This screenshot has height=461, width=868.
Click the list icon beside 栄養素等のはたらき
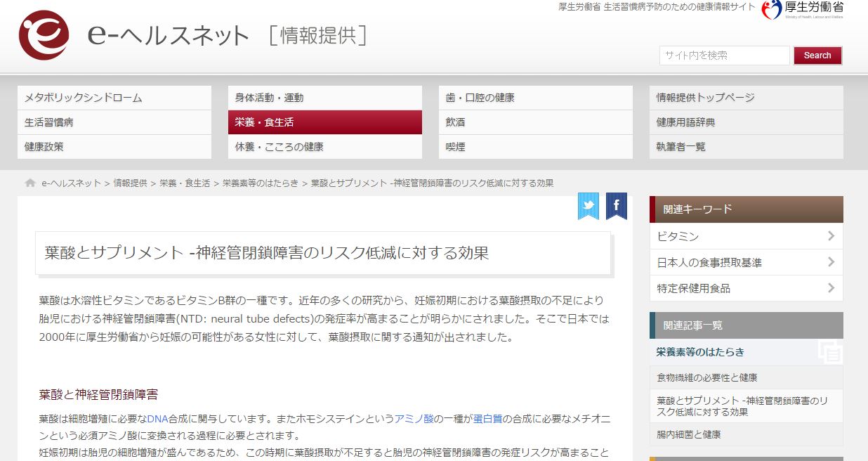[x=830, y=352]
